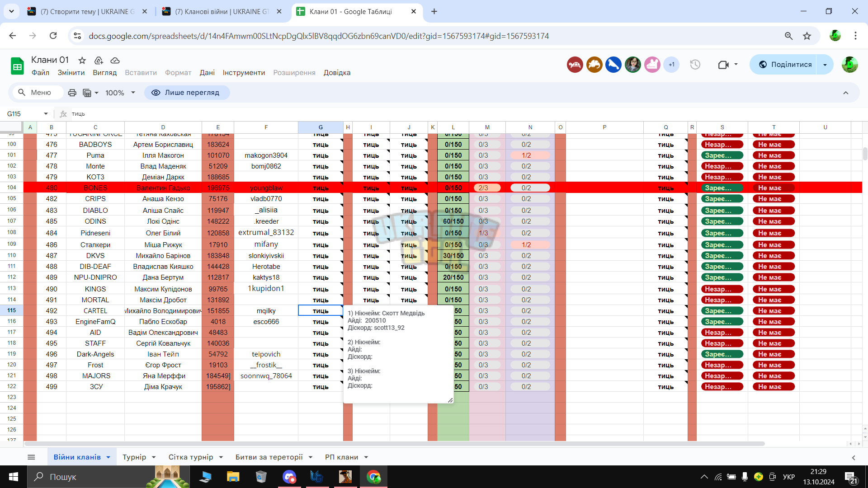Expand Meet call options arrow
868x488 pixels.
tap(736, 65)
